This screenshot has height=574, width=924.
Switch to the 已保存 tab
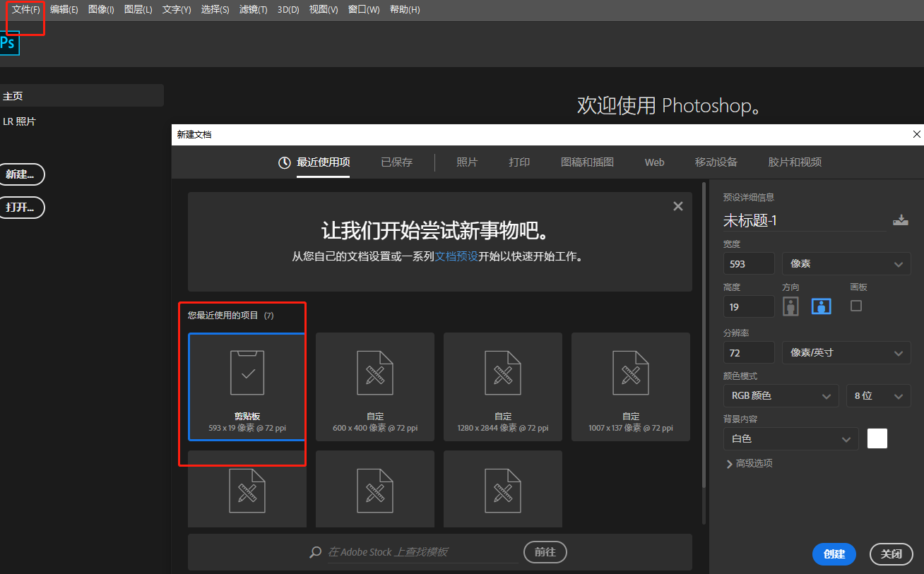point(397,162)
